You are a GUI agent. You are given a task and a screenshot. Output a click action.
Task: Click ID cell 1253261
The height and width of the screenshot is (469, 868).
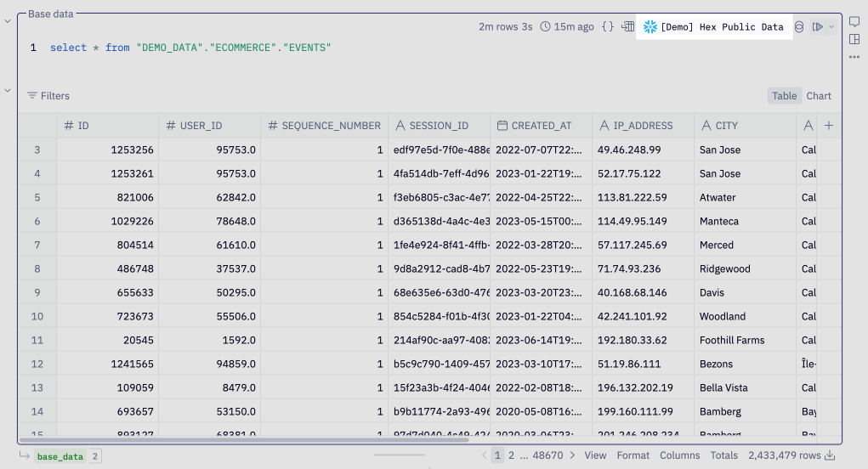(107, 173)
